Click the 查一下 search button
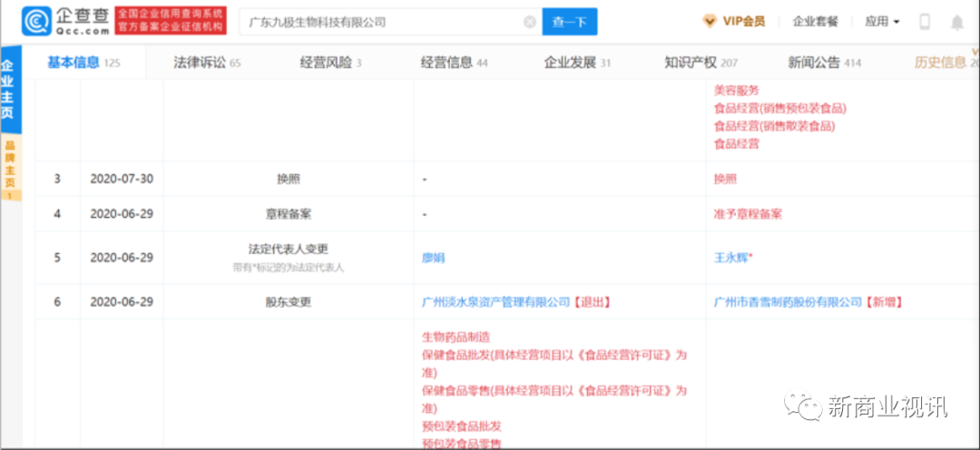The image size is (980, 450). pos(569,22)
